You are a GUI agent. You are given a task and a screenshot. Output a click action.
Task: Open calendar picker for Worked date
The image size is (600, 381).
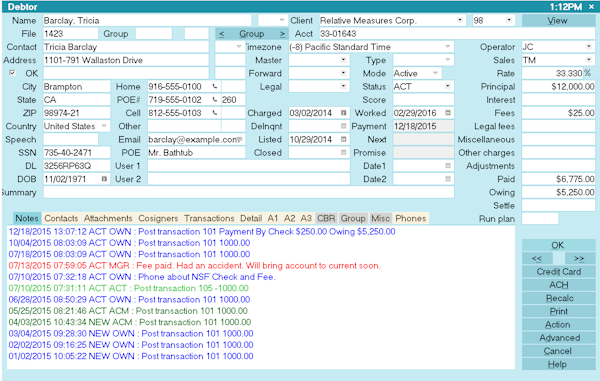click(x=448, y=113)
